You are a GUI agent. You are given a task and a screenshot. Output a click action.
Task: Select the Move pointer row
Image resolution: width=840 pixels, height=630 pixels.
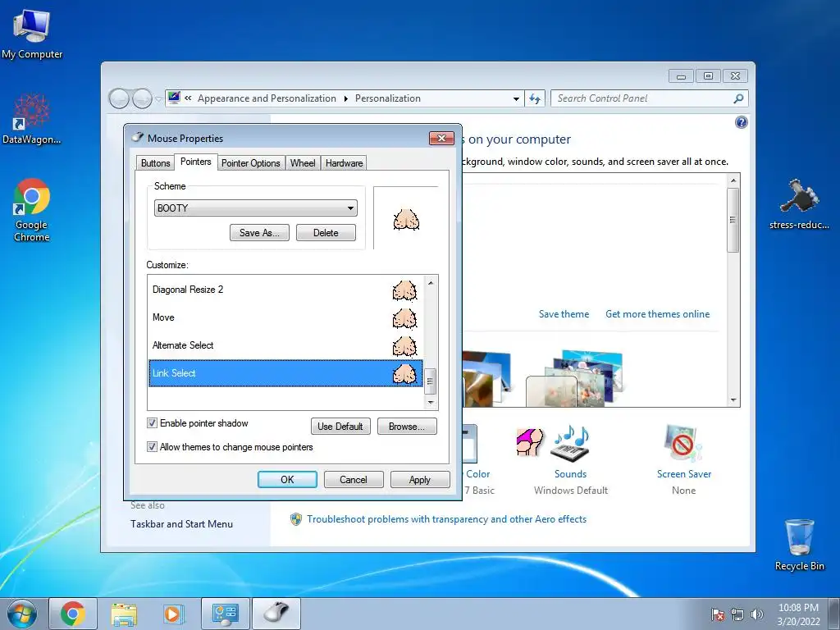tap(285, 317)
